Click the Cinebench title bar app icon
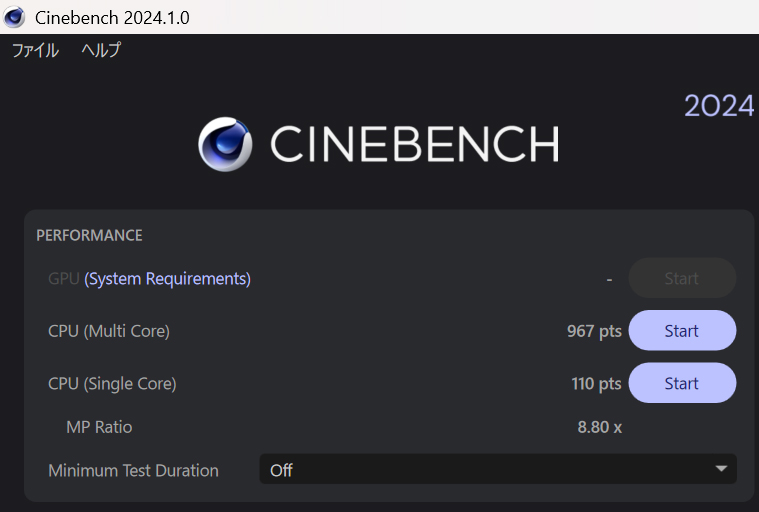This screenshot has width=759, height=512. (x=14, y=17)
